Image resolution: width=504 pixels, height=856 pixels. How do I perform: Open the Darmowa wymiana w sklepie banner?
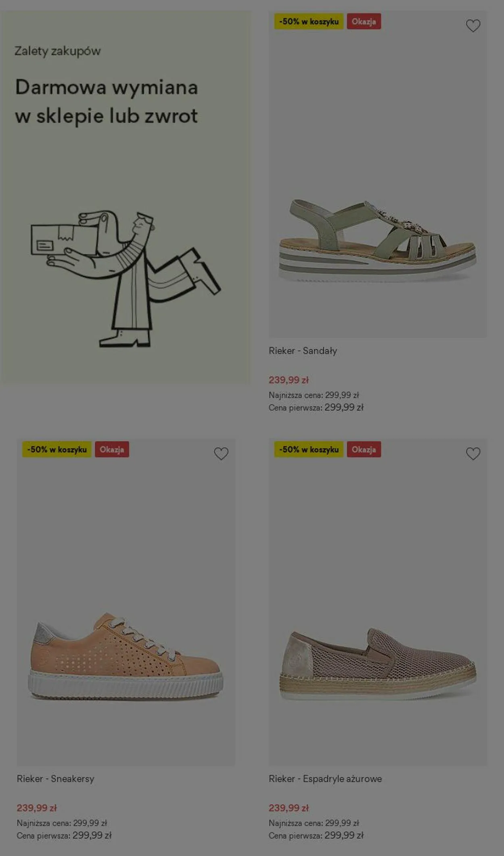(x=125, y=197)
